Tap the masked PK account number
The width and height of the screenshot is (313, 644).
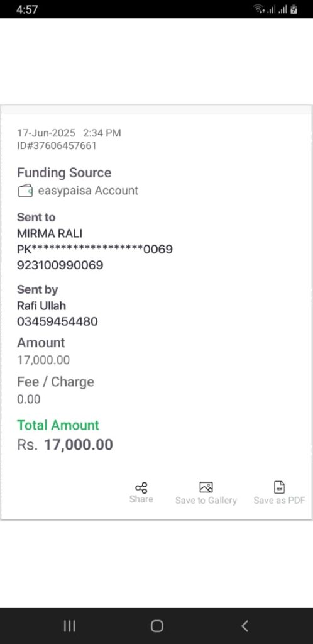95,249
